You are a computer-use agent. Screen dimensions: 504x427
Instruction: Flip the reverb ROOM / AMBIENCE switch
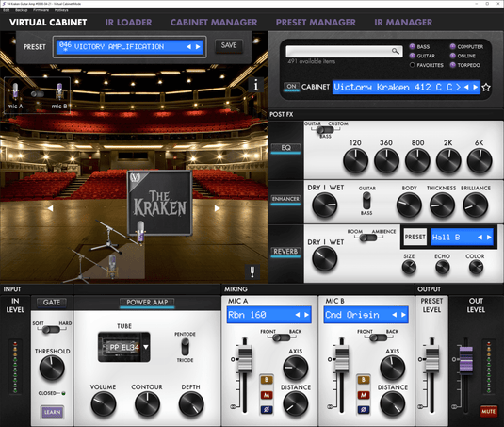[368, 238]
